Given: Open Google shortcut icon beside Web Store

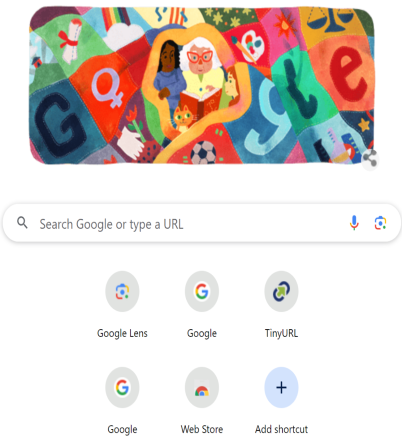Looking at the screenshot, I should click(x=122, y=387).
